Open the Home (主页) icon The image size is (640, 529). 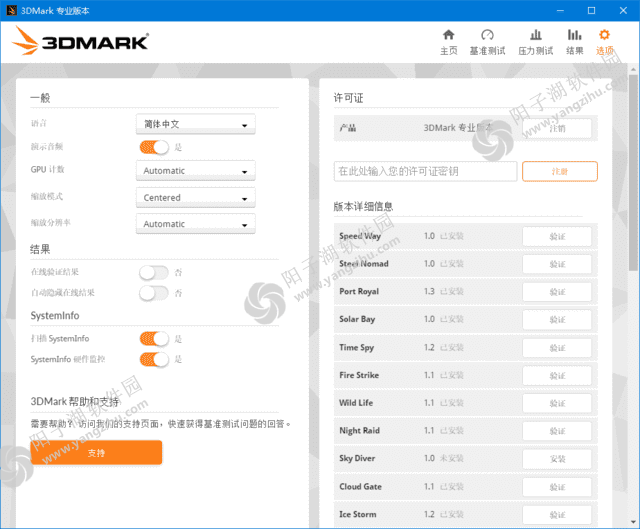click(449, 42)
